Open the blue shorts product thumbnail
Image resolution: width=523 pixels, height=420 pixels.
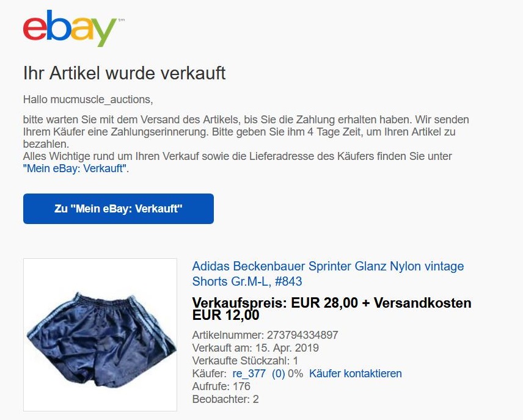click(x=100, y=335)
